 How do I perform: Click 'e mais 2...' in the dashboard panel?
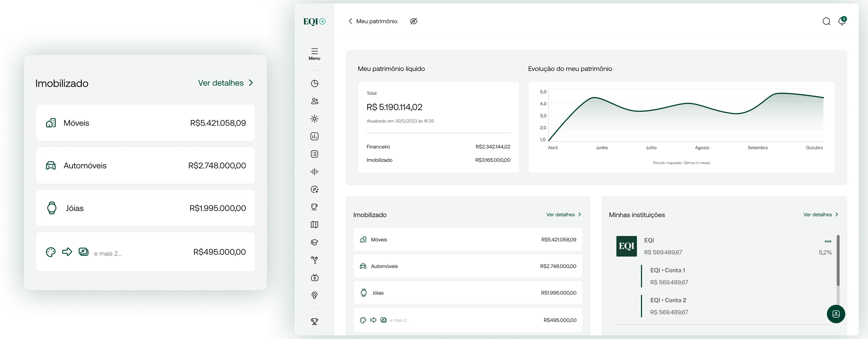point(399,320)
